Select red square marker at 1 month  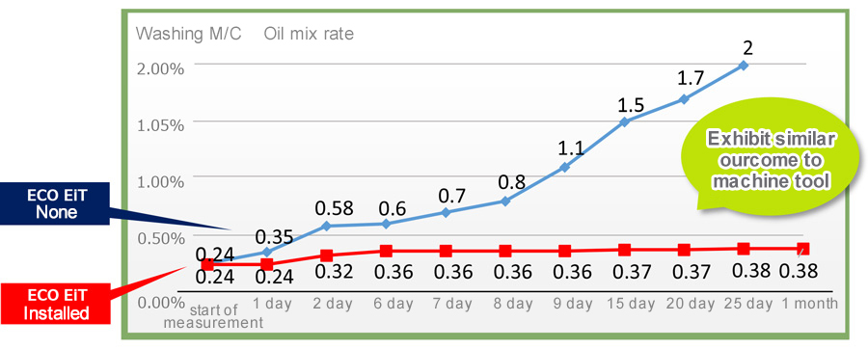coord(803,249)
